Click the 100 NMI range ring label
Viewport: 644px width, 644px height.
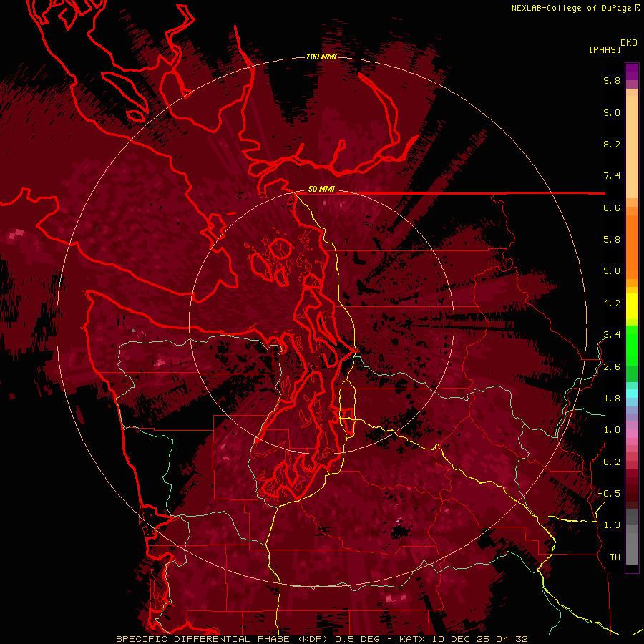click(321, 57)
